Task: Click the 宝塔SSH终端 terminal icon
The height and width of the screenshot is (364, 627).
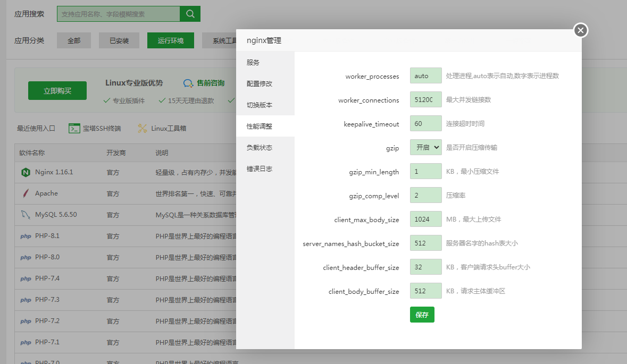Action: (74, 128)
